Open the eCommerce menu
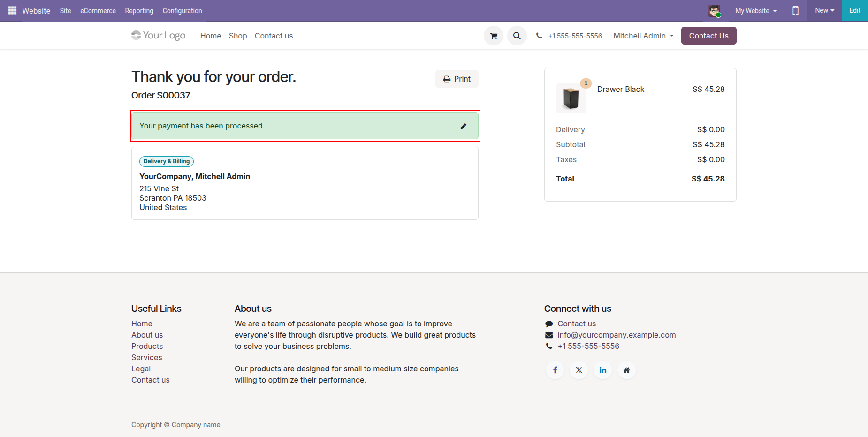The height and width of the screenshot is (437, 868). coord(98,10)
